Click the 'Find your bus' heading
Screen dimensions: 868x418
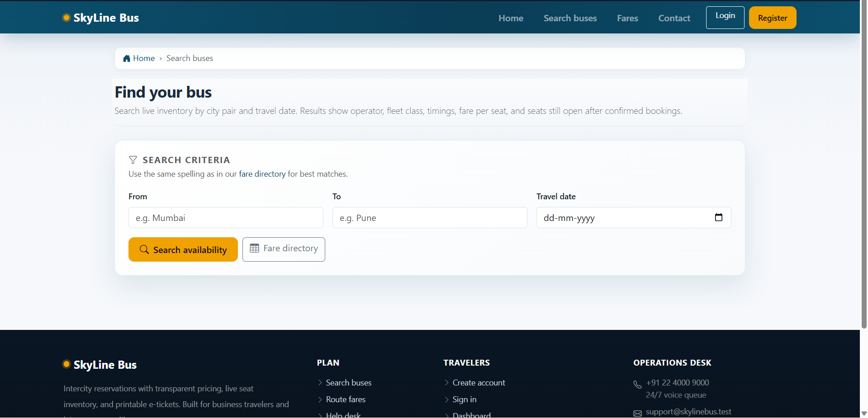tap(163, 92)
